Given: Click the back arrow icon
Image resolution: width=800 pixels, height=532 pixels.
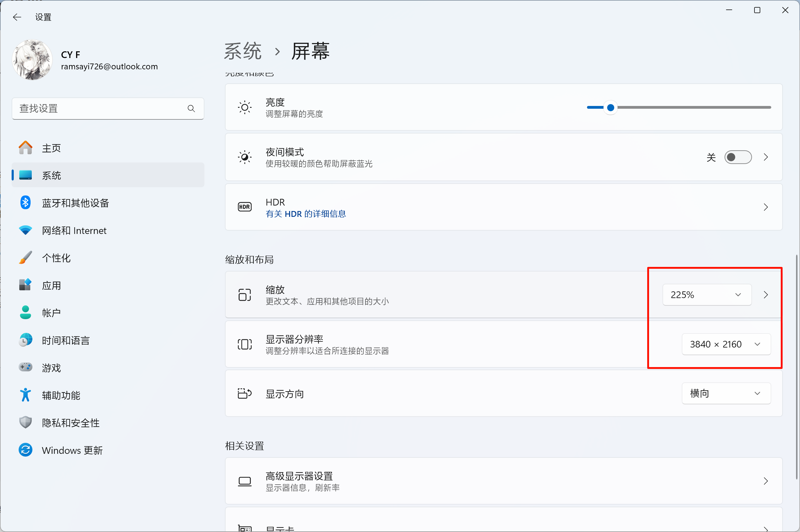Looking at the screenshot, I should pyautogui.click(x=17, y=17).
